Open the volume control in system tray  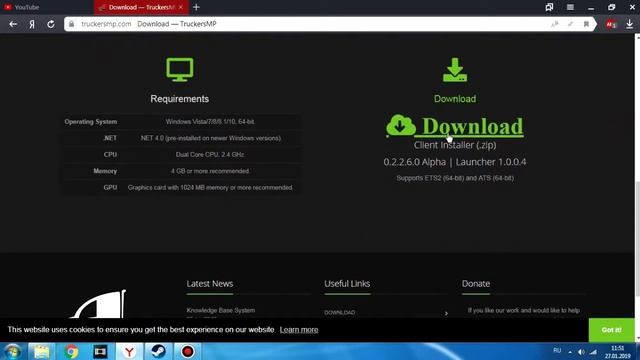click(x=581, y=352)
